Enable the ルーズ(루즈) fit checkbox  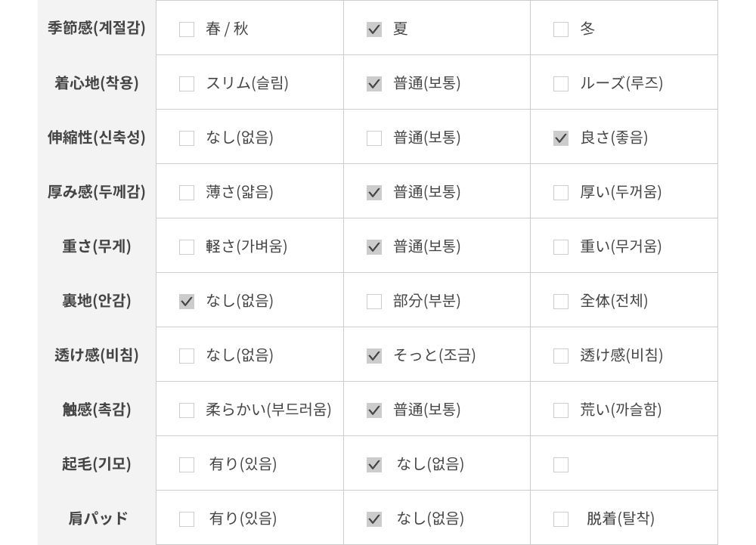click(561, 84)
